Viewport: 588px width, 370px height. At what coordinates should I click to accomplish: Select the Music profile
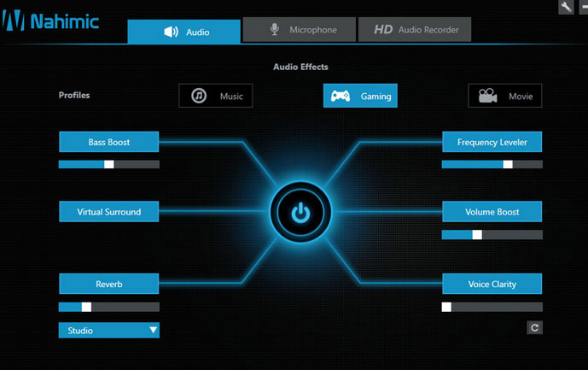pos(216,97)
